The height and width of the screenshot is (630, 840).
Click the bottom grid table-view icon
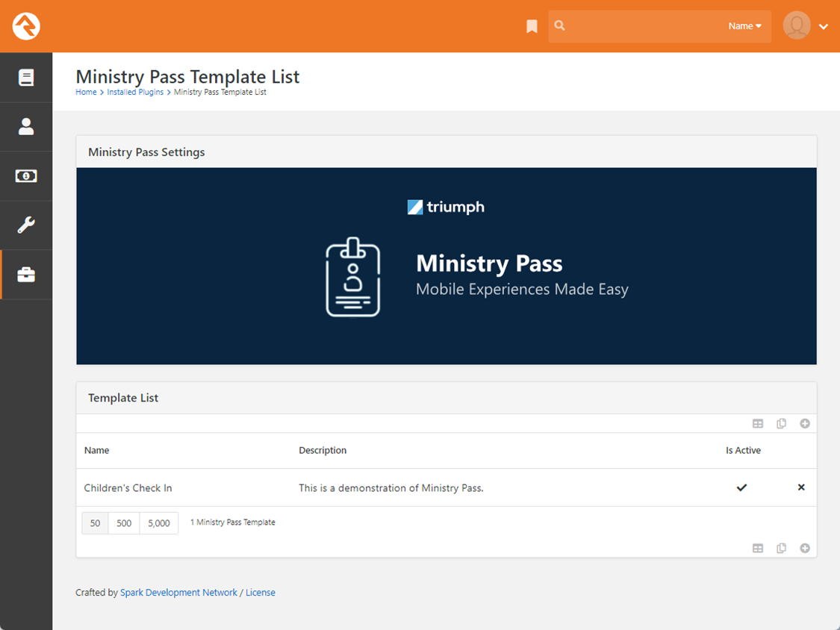coord(758,548)
